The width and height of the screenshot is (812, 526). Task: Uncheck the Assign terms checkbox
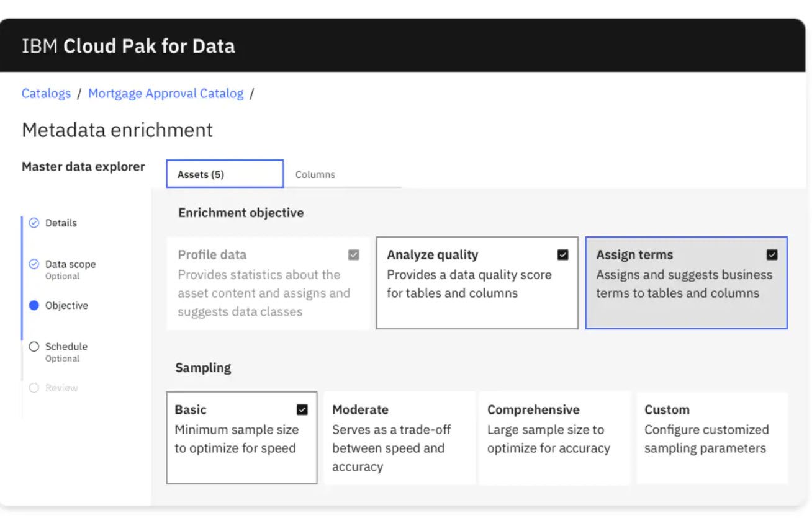772,255
